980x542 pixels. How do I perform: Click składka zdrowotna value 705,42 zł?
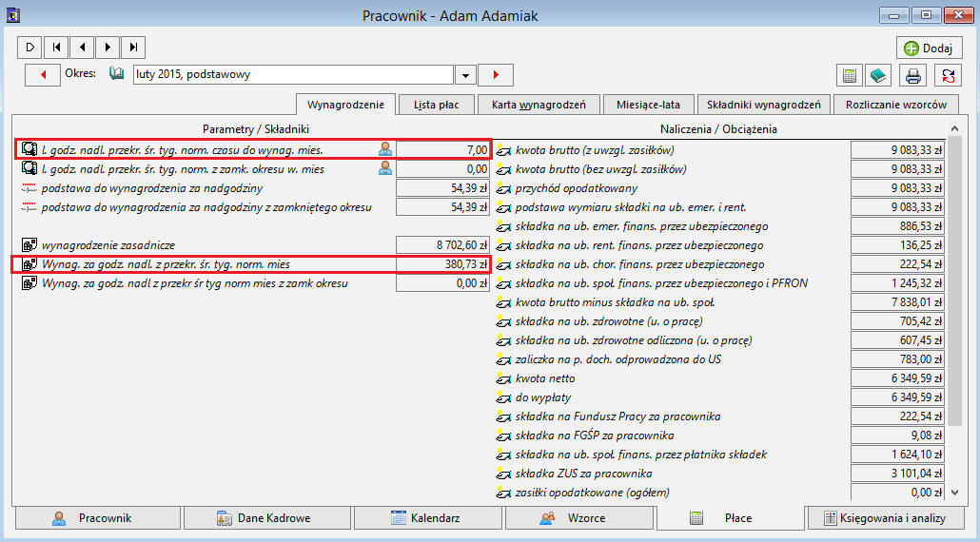tap(897, 321)
